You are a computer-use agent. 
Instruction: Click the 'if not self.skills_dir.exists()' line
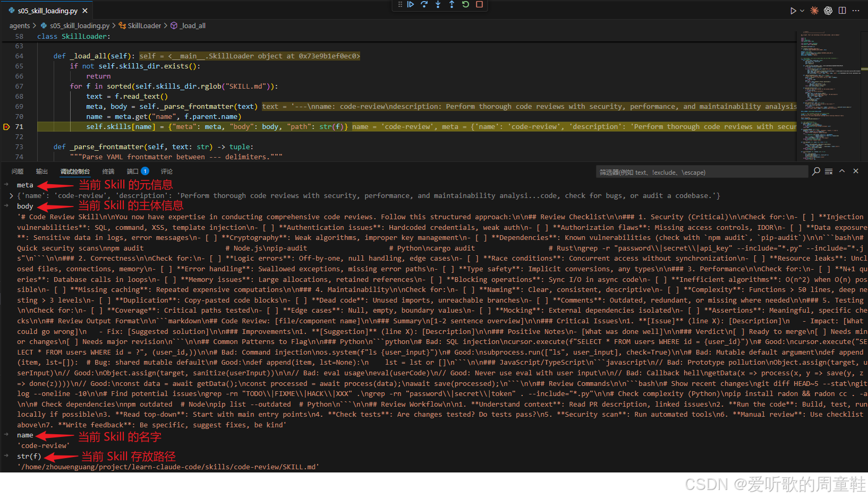[x=135, y=66]
